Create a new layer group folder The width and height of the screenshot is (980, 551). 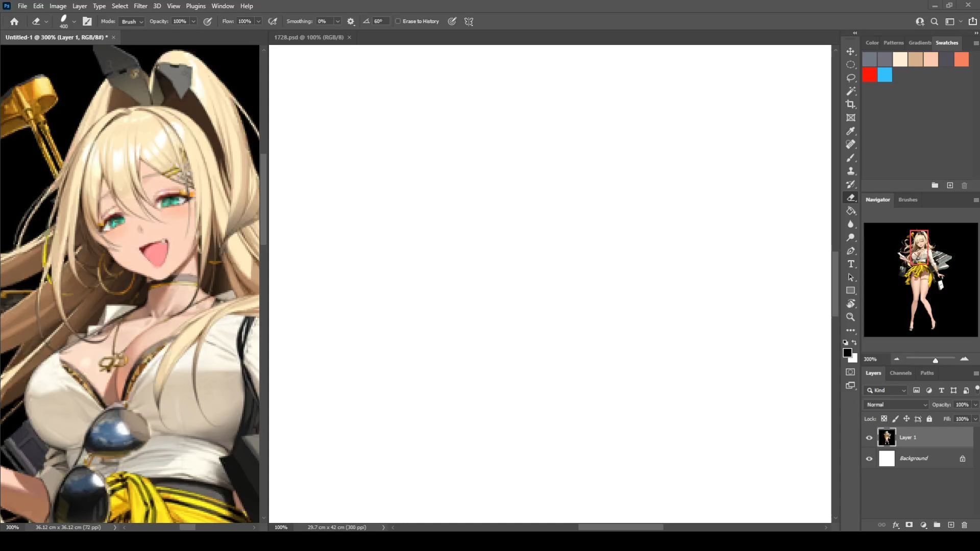pos(937,525)
